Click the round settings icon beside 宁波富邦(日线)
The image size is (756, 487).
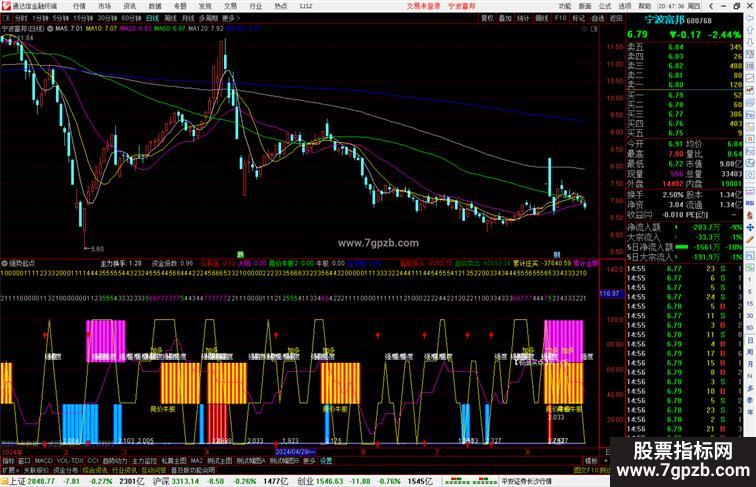coord(50,29)
